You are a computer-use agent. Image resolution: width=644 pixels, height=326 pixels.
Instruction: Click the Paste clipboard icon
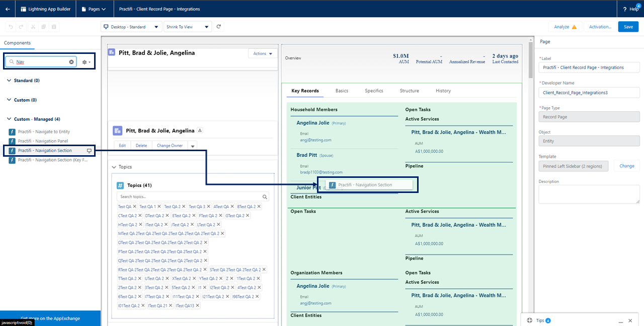[54, 27]
